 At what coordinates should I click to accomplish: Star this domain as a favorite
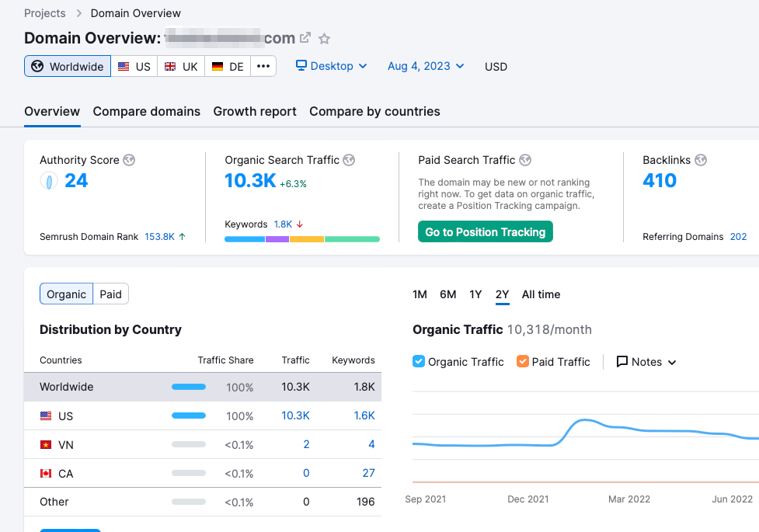pyautogui.click(x=325, y=38)
